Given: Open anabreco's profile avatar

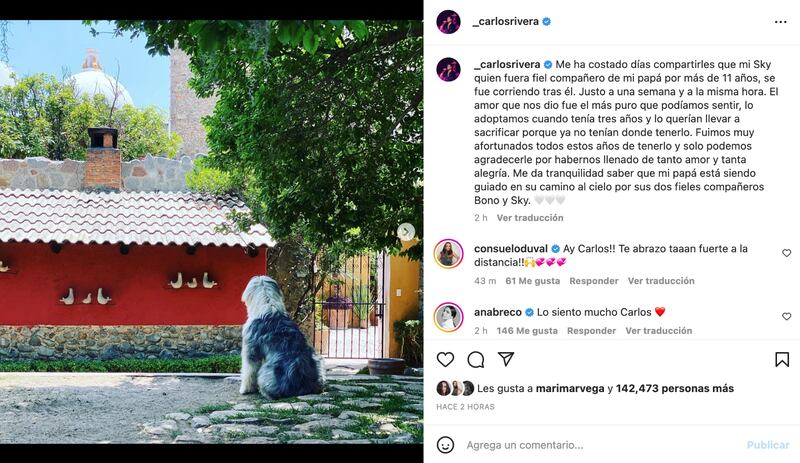Looking at the screenshot, I should tap(448, 317).
